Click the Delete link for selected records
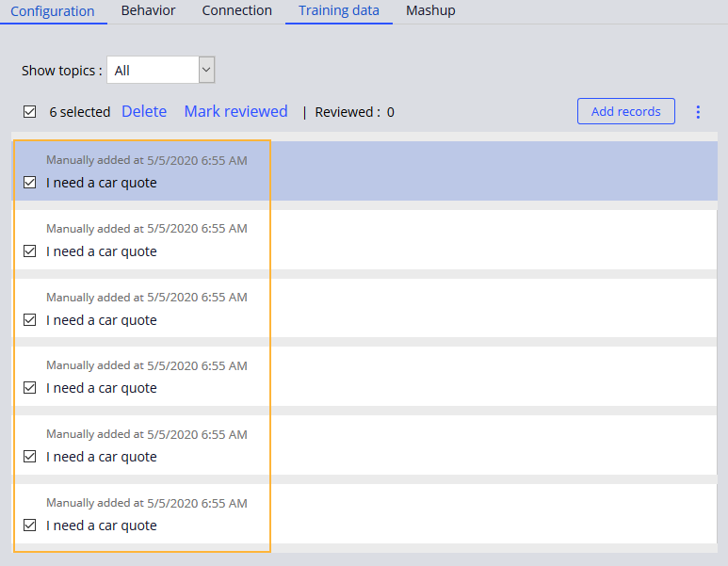This screenshot has height=566, width=728. click(x=144, y=111)
